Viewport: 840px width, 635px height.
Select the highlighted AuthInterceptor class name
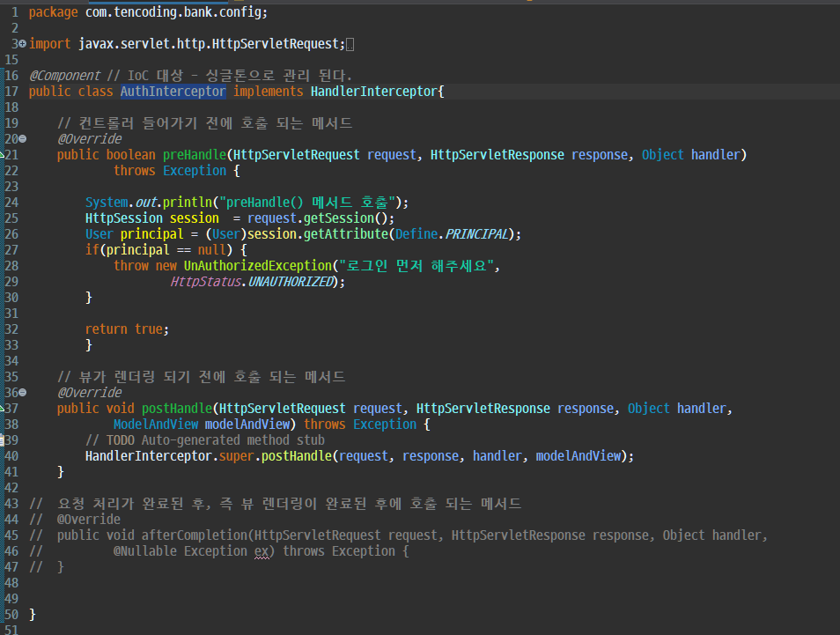click(173, 92)
